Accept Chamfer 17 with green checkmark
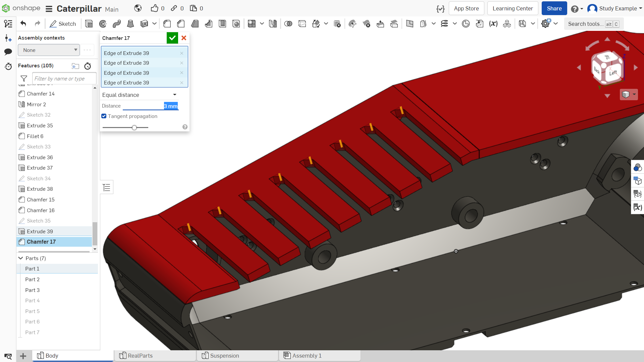The height and width of the screenshot is (362, 644). tap(172, 38)
